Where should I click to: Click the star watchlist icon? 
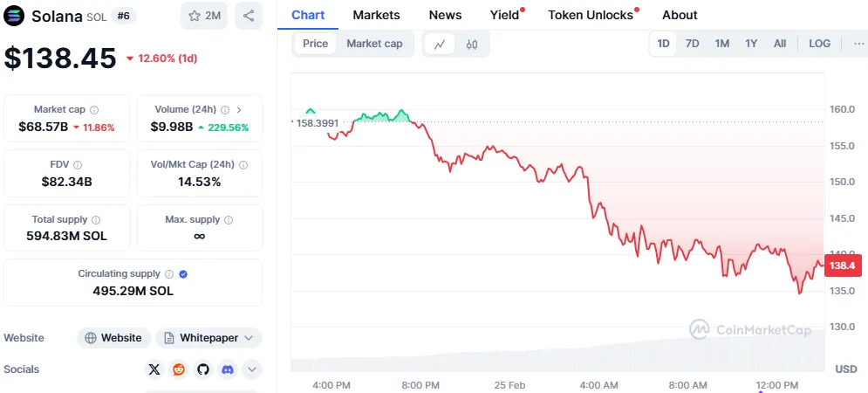click(195, 16)
